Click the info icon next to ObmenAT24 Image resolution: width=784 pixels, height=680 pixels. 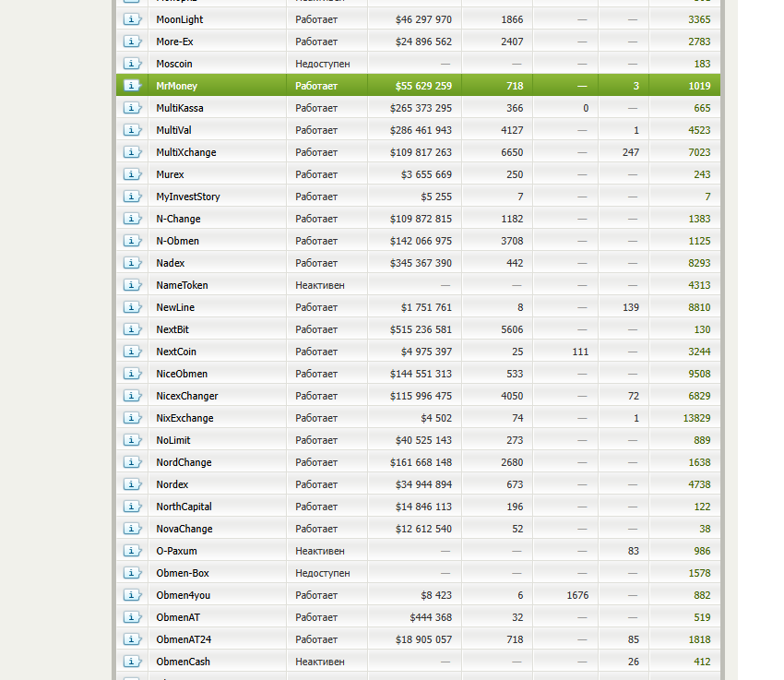pyautogui.click(x=132, y=639)
